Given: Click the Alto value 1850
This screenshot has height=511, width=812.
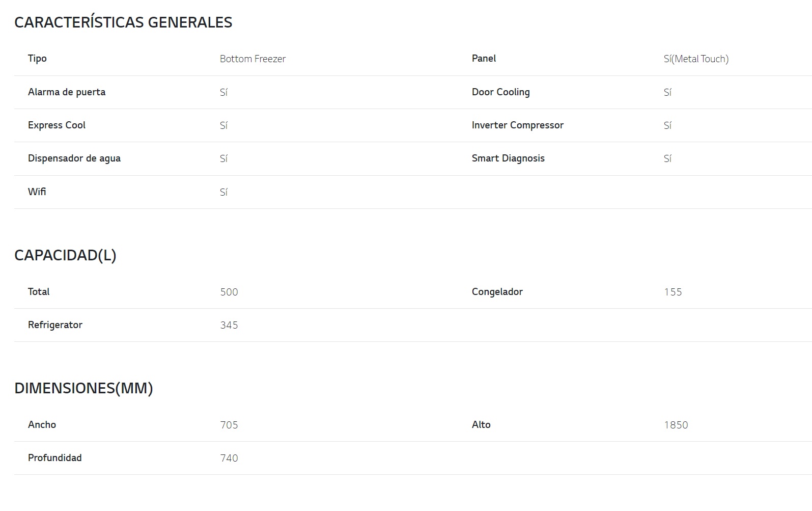Looking at the screenshot, I should point(676,425).
